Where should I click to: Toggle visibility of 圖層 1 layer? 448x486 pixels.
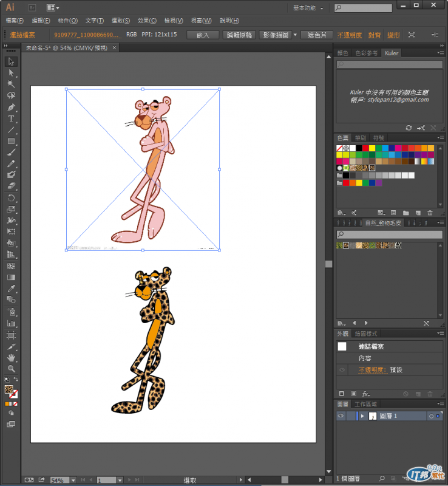point(341,416)
